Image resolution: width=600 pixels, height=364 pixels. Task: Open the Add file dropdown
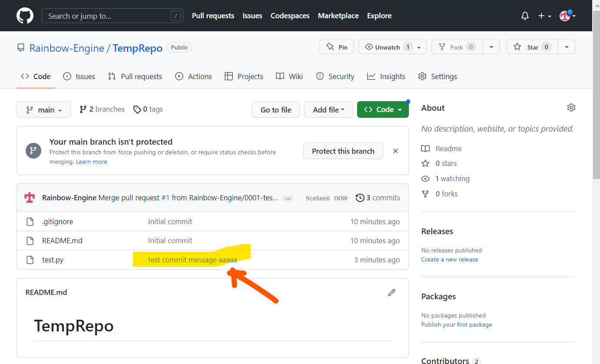click(x=328, y=110)
